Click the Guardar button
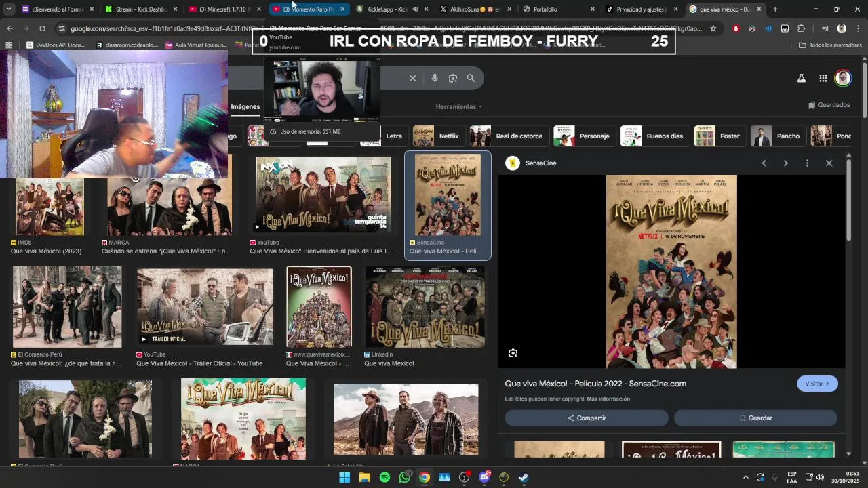The height and width of the screenshot is (488, 868). [x=755, y=418]
